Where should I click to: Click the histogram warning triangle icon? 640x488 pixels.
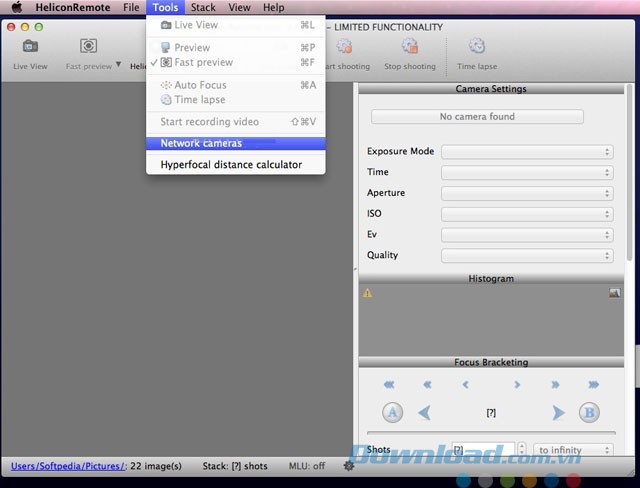[x=367, y=293]
